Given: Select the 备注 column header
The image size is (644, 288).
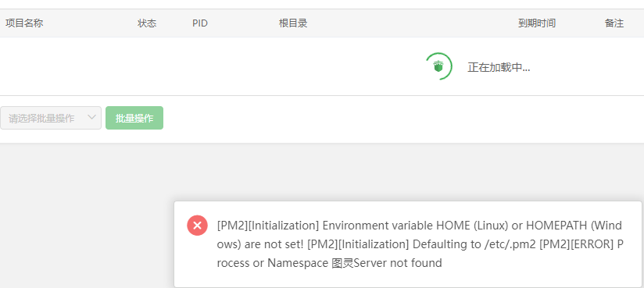Looking at the screenshot, I should (x=614, y=23).
